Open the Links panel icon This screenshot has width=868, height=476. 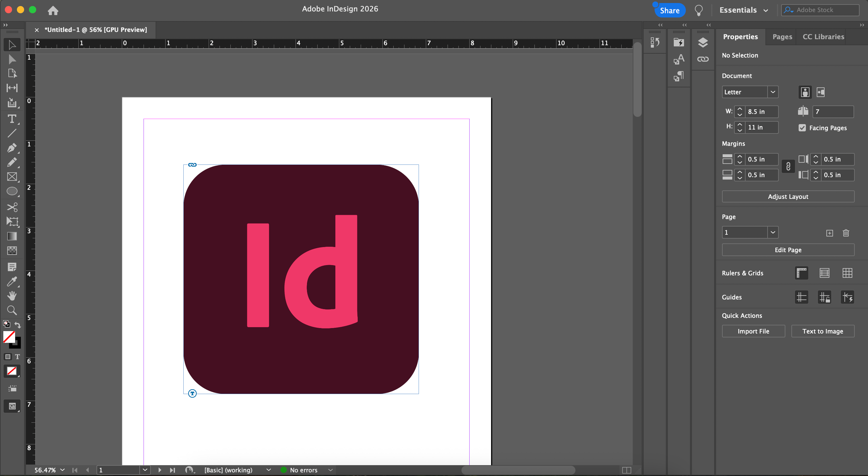[x=702, y=59]
